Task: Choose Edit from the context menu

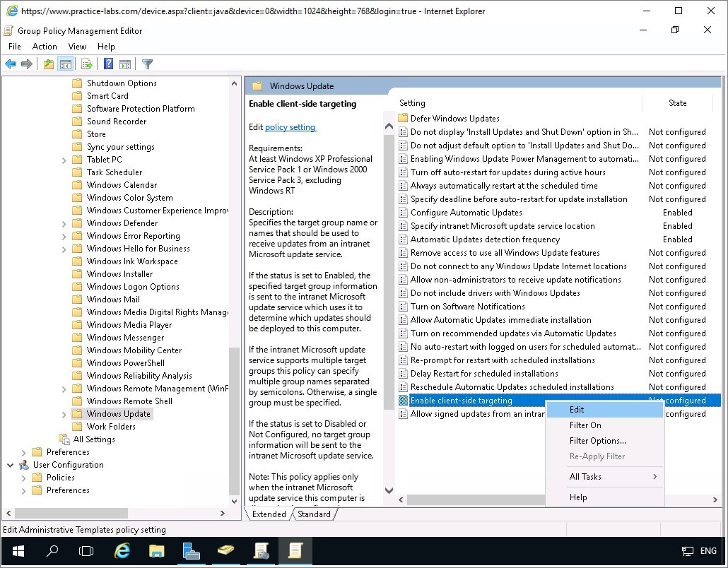Action: click(577, 410)
